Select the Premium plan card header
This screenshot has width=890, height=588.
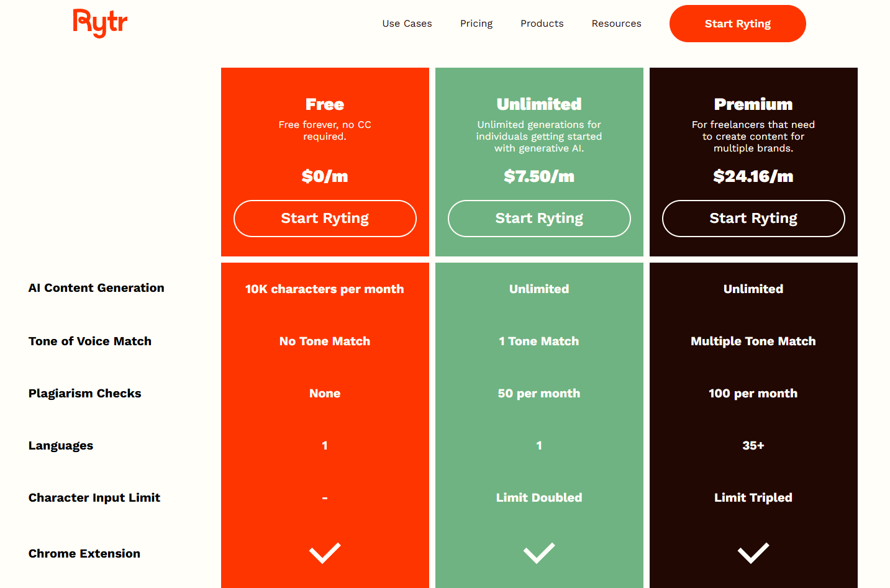pyautogui.click(x=753, y=104)
